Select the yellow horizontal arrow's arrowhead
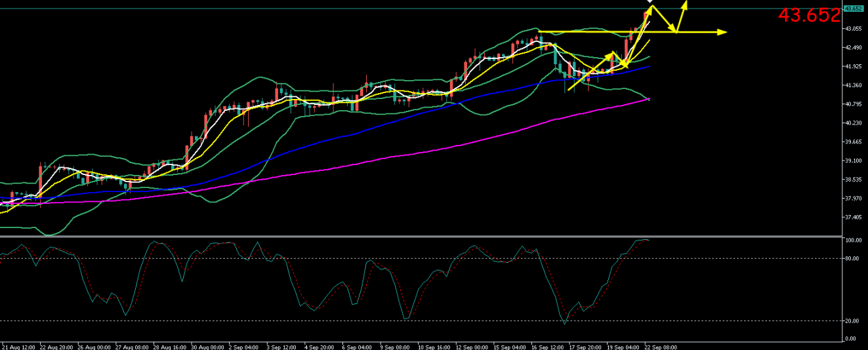This screenshot has width=868, height=350. [x=724, y=32]
